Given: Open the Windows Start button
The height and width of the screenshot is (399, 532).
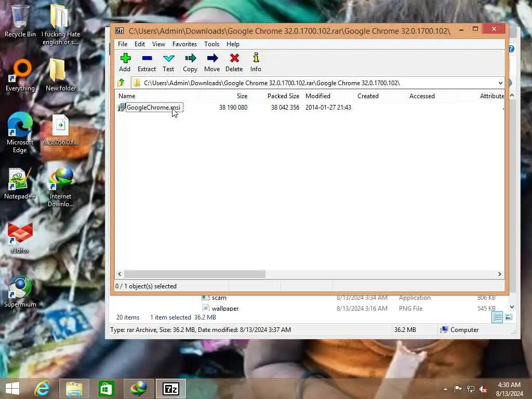Looking at the screenshot, I should tap(12, 389).
